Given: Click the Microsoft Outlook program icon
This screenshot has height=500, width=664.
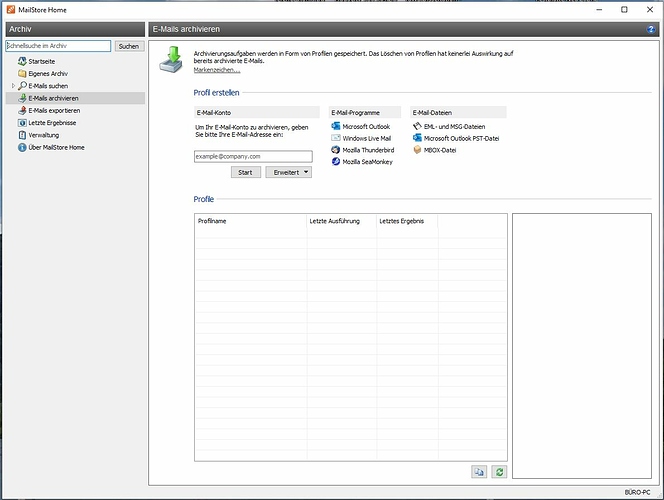Looking at the screenshot, I should (x=336, y=126).
